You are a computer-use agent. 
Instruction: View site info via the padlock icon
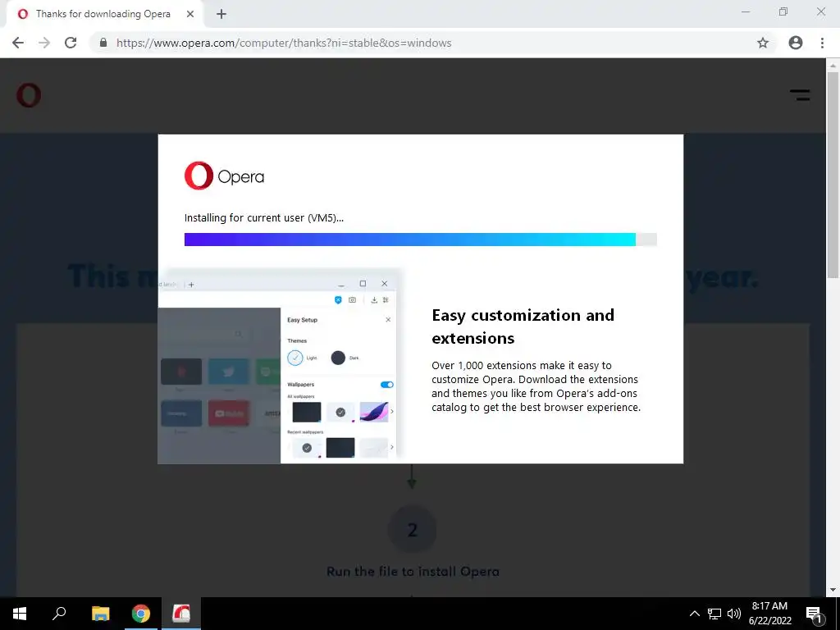tap(103, 43)
